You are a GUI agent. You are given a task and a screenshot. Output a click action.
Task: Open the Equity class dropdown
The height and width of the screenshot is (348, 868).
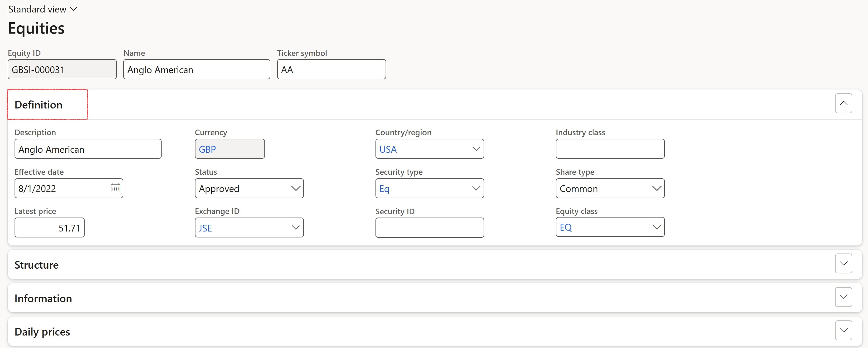coord(656,227)
